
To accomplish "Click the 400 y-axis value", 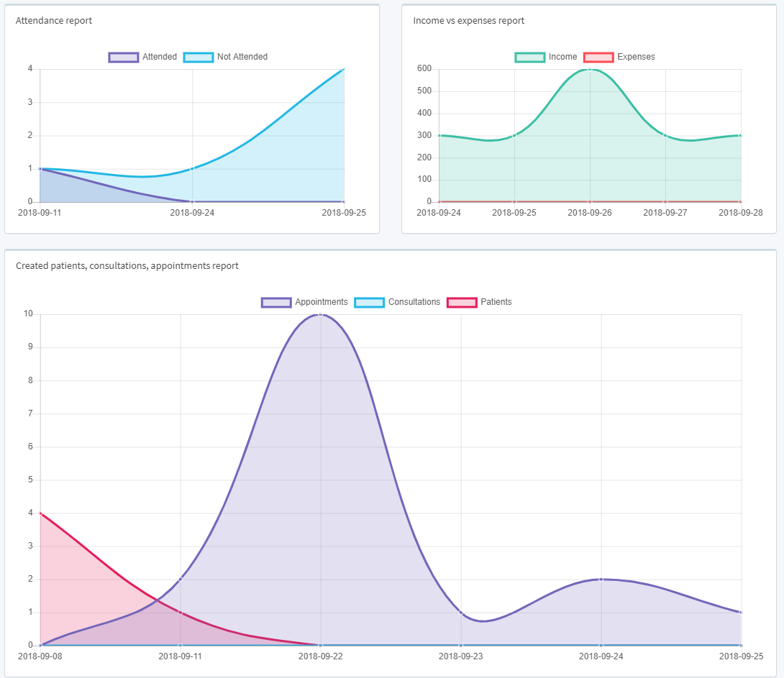I will tap(424, 113).
